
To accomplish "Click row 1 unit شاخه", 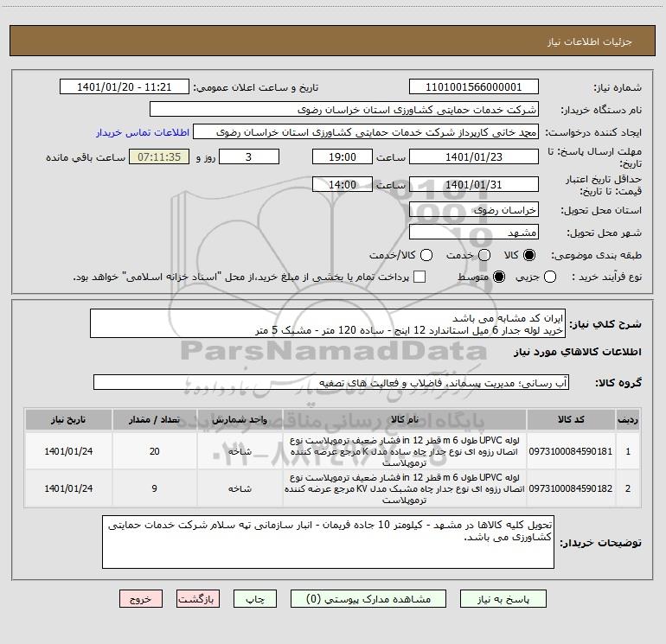I will (240, 451).
